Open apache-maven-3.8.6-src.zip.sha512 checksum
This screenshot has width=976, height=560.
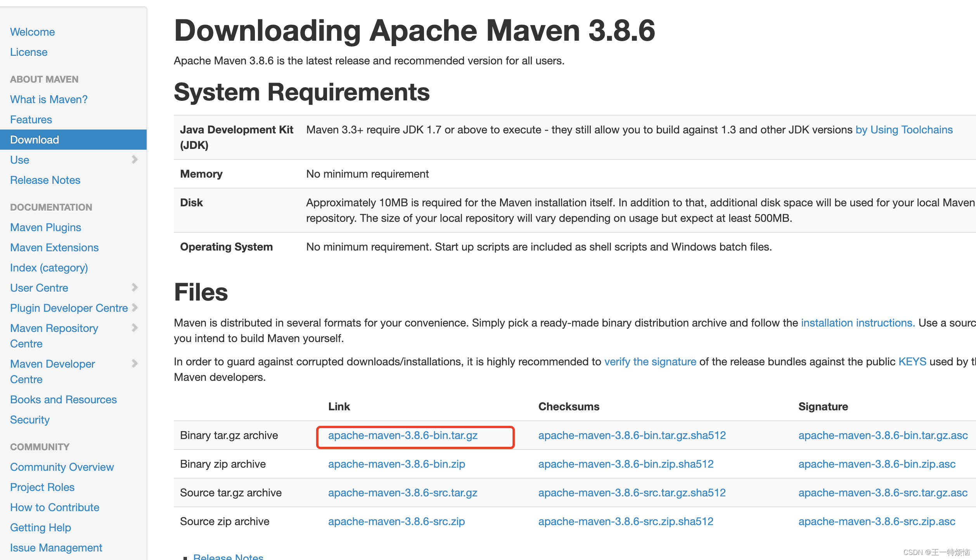click(626, 521)
